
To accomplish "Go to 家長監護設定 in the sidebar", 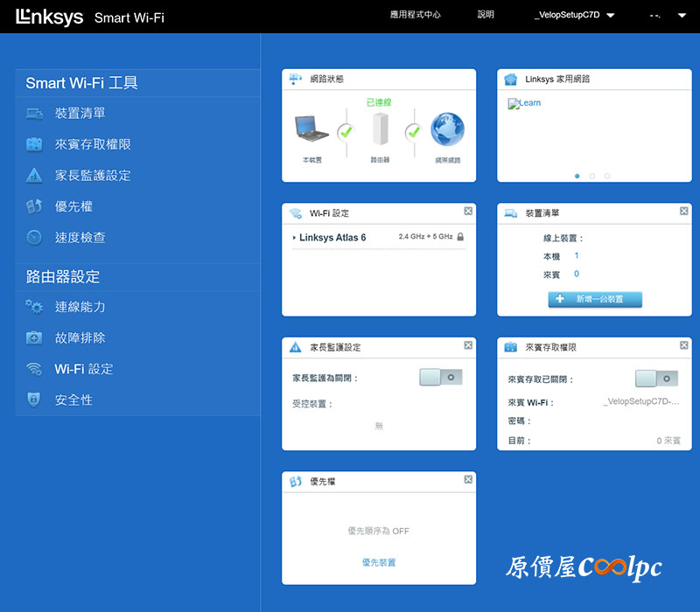I will (93, 176).
